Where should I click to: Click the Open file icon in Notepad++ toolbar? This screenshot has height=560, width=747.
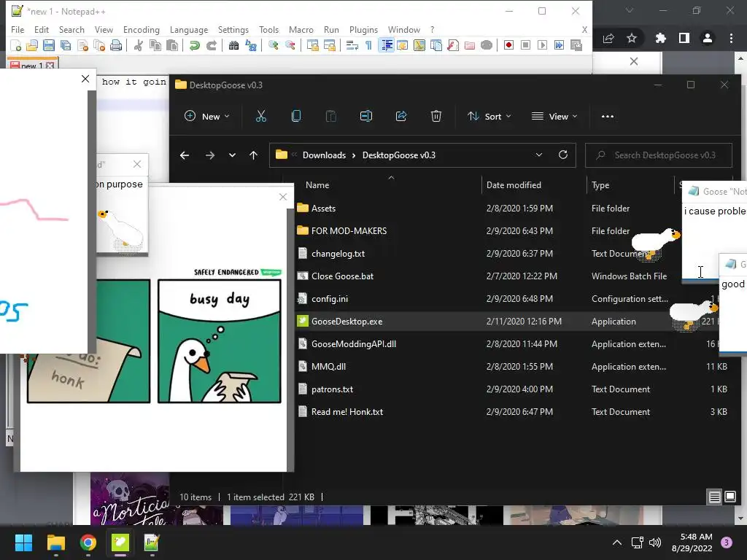pos(32,45)
